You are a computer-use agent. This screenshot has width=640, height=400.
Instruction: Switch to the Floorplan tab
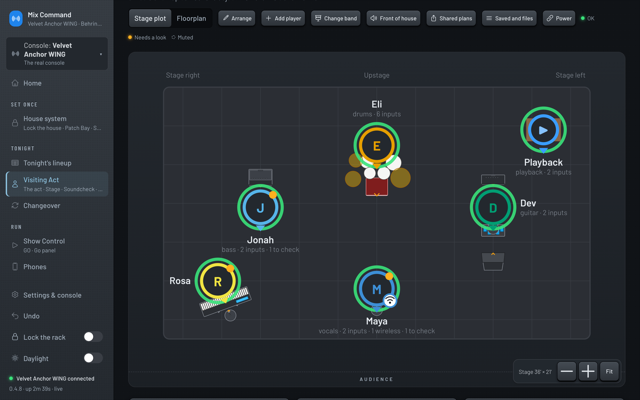pos(191,18)
